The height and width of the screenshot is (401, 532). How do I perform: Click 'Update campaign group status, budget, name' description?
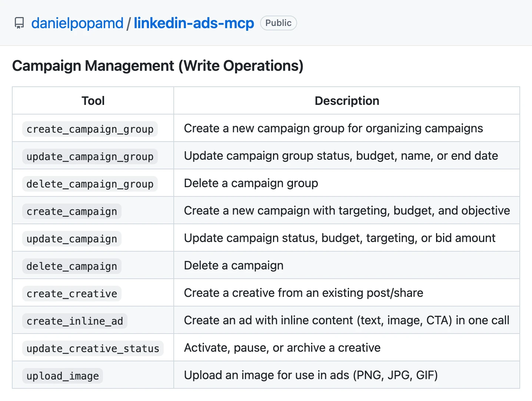(341, 156)
